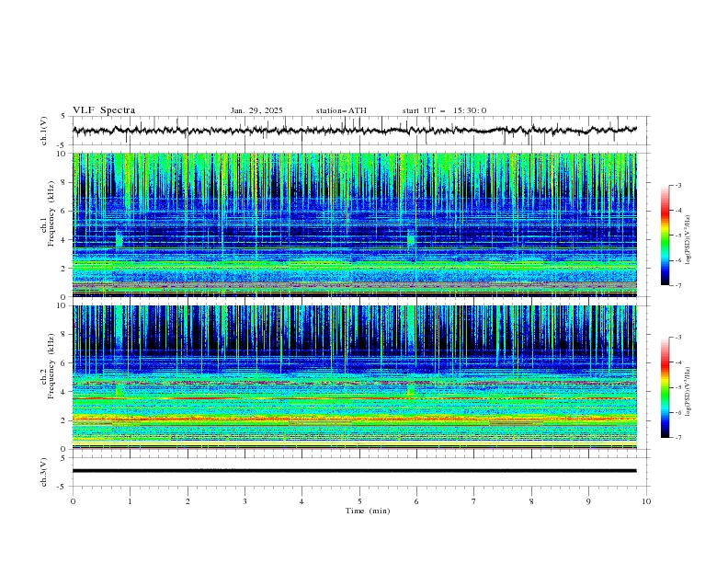Click the "-3" label on ch.1 color bar
Image resolution: width=728 pixels, height=563 pixels.
coord(677,185)
